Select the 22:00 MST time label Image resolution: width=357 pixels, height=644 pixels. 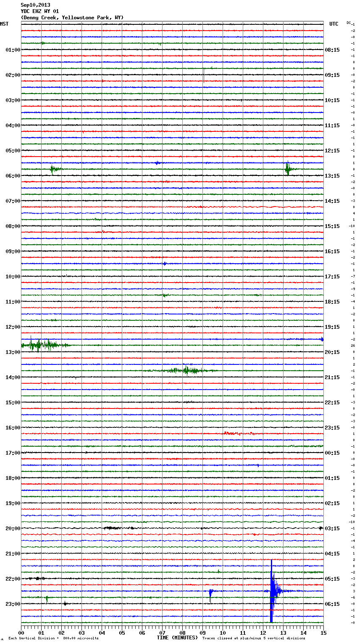[x=13, y=579]
